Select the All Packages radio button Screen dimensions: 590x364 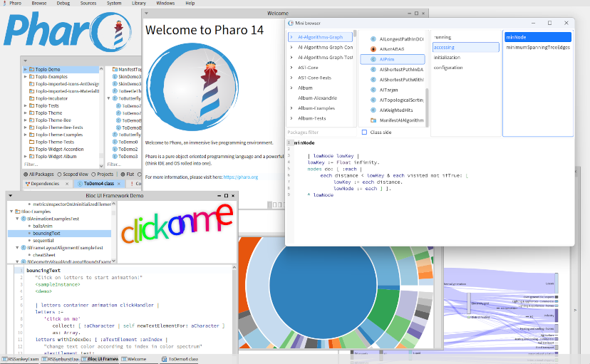point(26,175)
